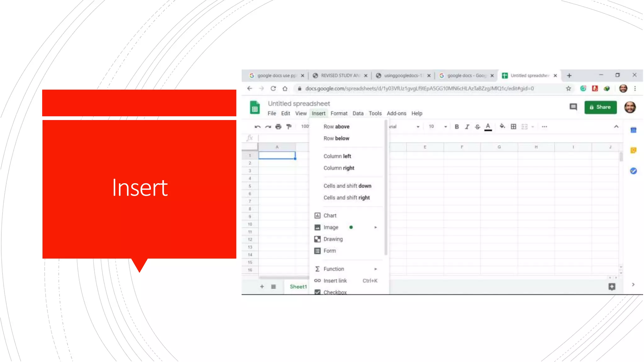Click the print icon in toolbar
The width and height of the screenshot is (644, 362).
(278, 127)
